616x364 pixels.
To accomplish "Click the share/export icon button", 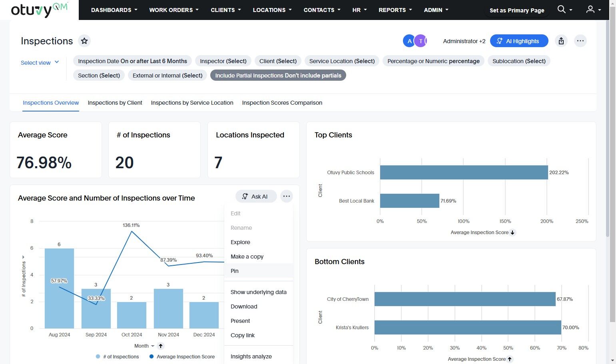I will (561, 41).
